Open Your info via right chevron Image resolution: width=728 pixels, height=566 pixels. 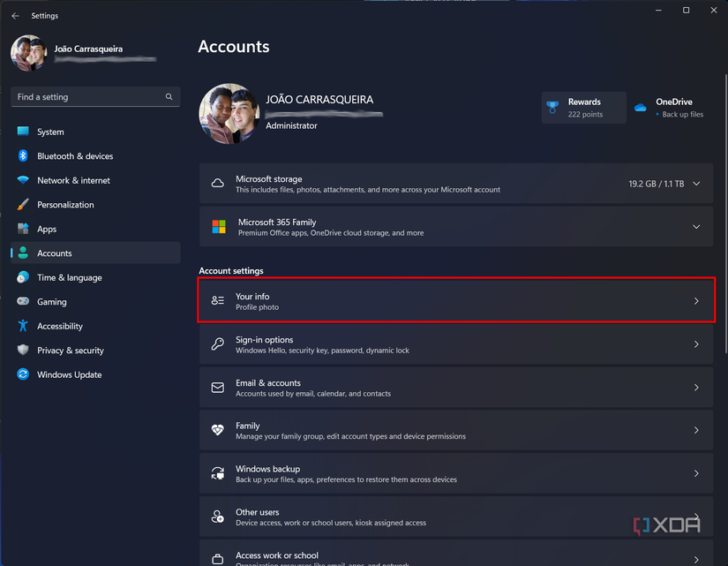coord(696,301)
